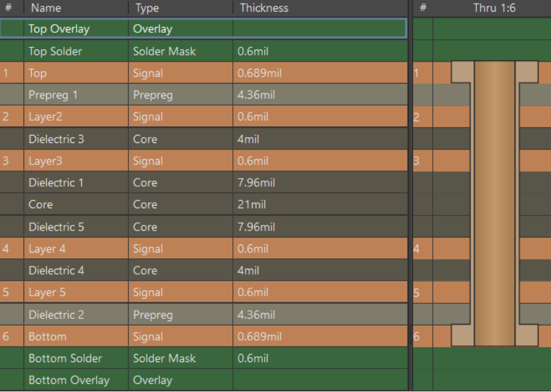Select the Thru 1:6 via column header
Image resolution: width=551 pixels, height=392 pixels.
[494, 8]
